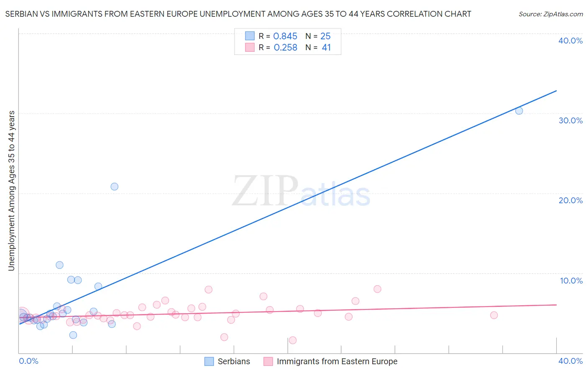Click the chart title text
The width and height of the screenshot is (588, 373).
238,14
